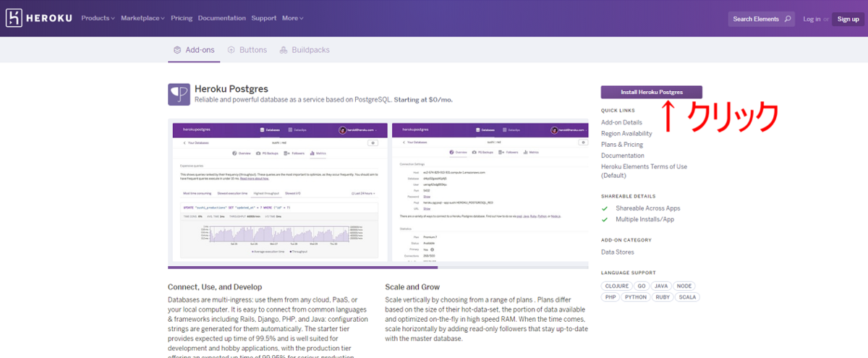This screenshot has height=358, width=868.
Task: Select the PHP language tag
Action: click(x=610, y=297)
